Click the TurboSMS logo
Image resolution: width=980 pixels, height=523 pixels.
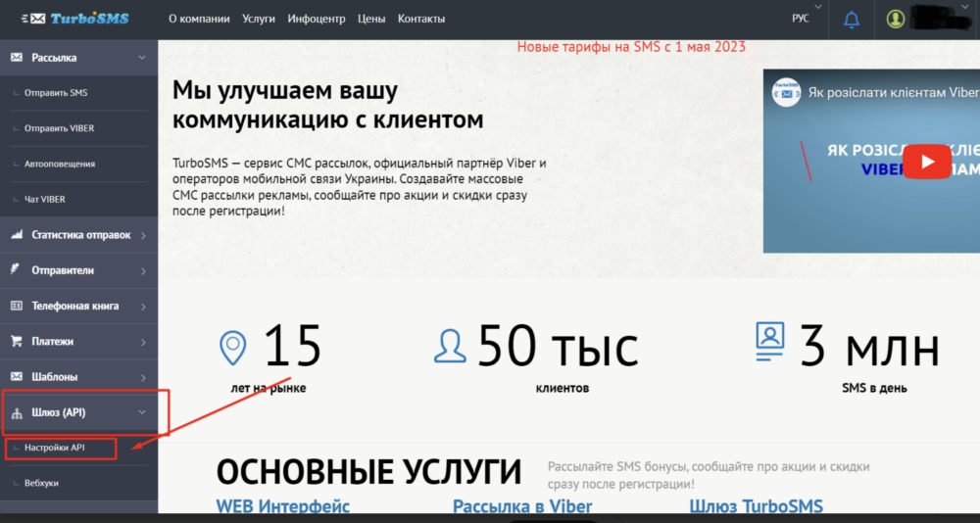click(x=75, y=19)
